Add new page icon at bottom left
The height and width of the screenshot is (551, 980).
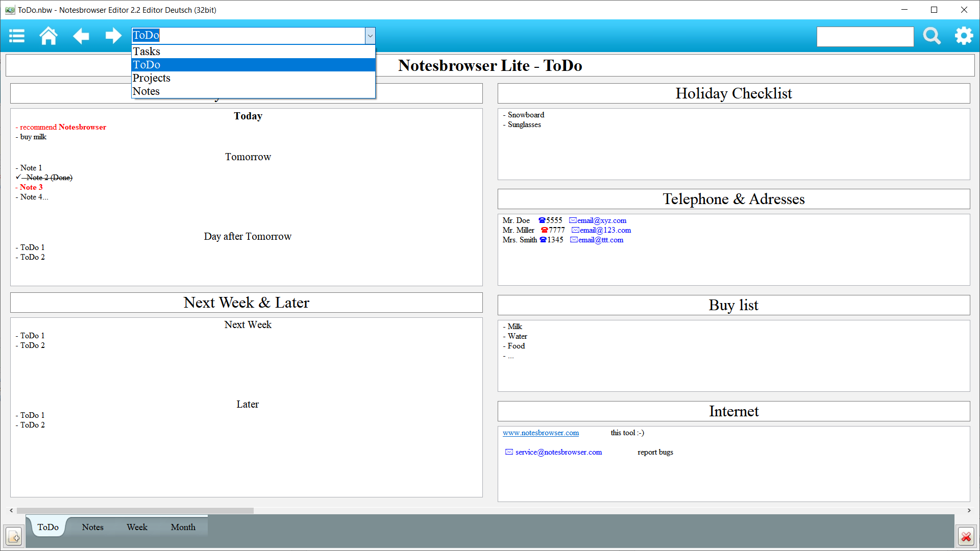pyautogui.click(x=14, y=537)
